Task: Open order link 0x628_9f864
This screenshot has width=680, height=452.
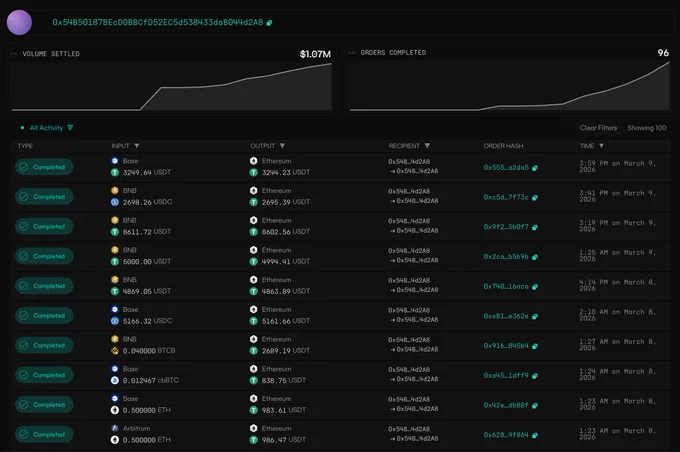Action: (x=506, y=435)
